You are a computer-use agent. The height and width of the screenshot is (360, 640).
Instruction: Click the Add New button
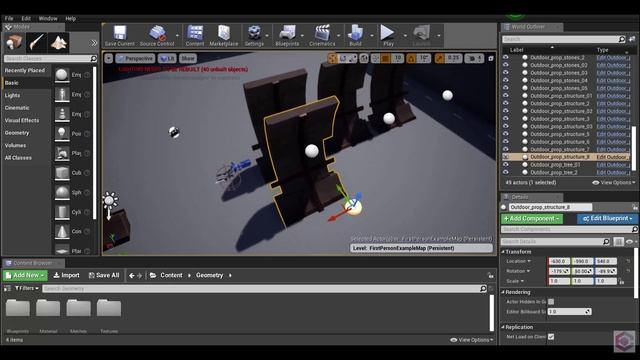click(25, 276)
